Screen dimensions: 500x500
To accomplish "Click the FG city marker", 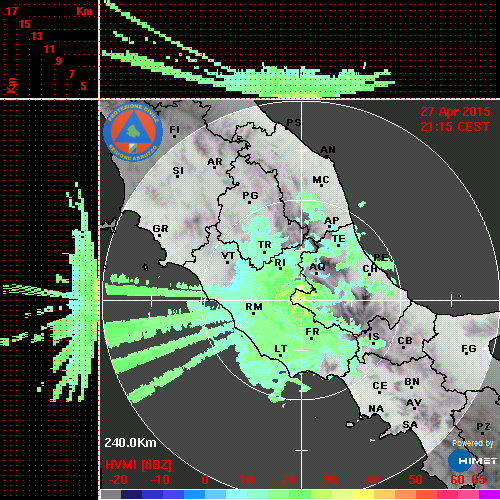I will (466, 353).
